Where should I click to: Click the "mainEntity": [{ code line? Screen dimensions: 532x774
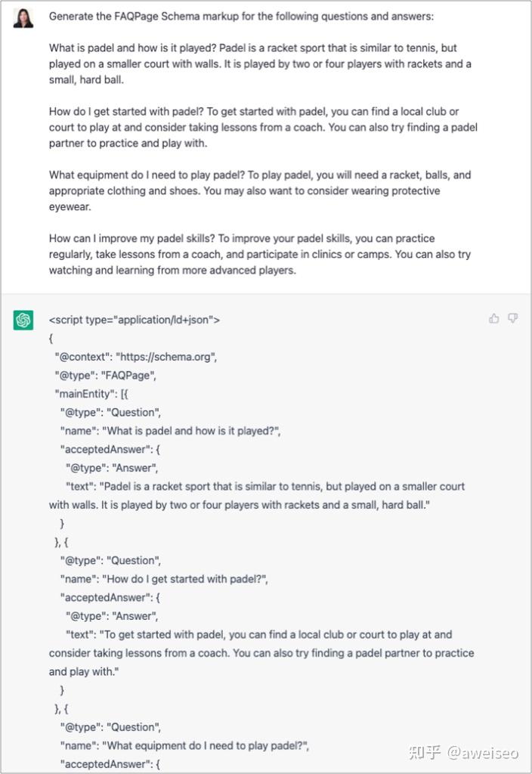(91, 394)
